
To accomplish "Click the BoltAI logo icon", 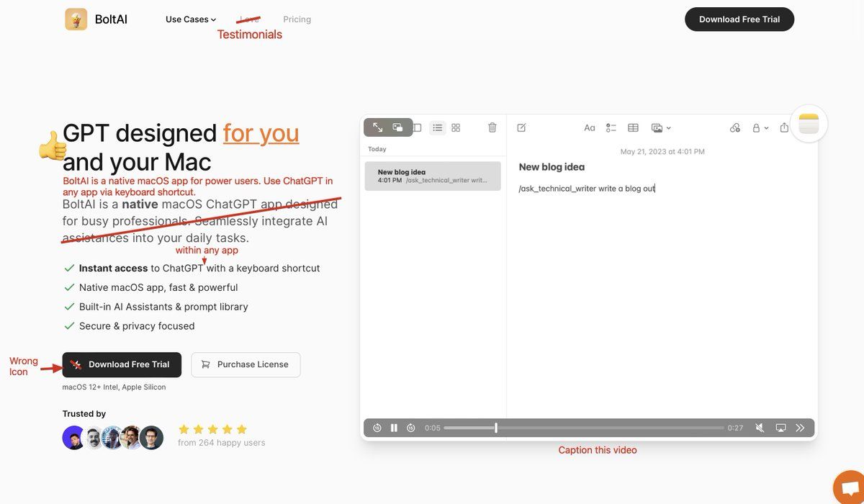I will [76, 19].
